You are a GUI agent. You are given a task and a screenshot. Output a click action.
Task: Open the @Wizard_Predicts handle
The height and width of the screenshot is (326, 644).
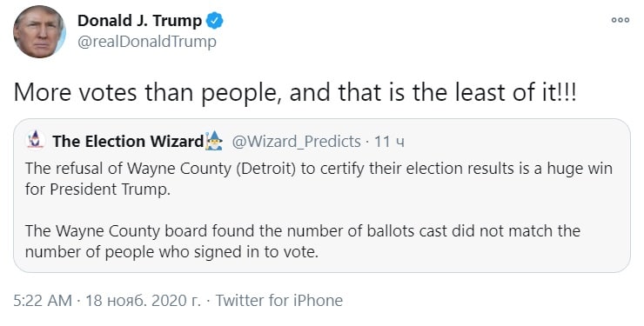pos(296,142)
